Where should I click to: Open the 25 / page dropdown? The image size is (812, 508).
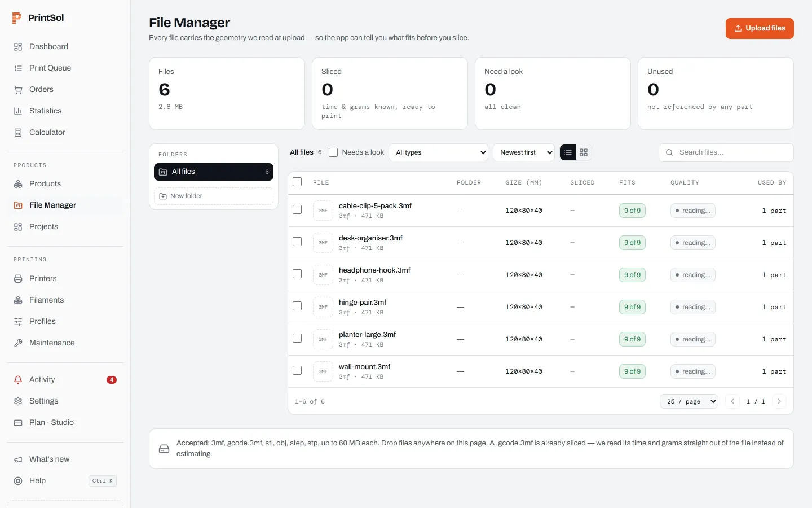point(689,401)
